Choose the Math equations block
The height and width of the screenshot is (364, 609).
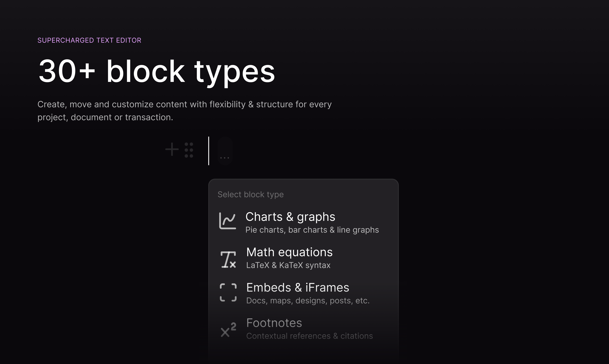[289, 252]
